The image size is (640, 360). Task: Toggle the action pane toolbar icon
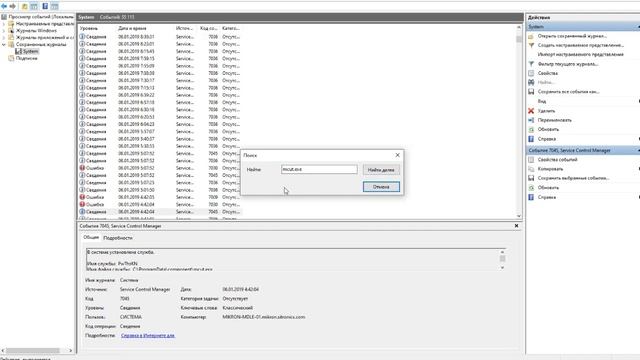(x=54, y=6)
